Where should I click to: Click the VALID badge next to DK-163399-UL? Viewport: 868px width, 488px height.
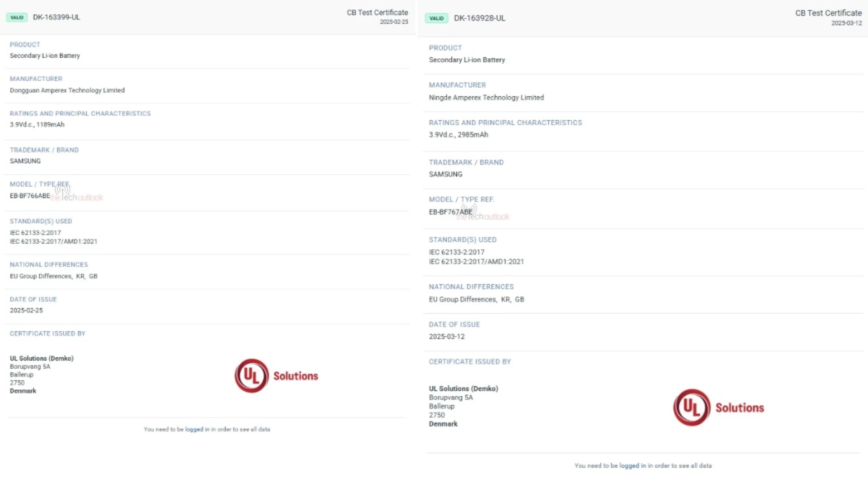tap(17, 18)
